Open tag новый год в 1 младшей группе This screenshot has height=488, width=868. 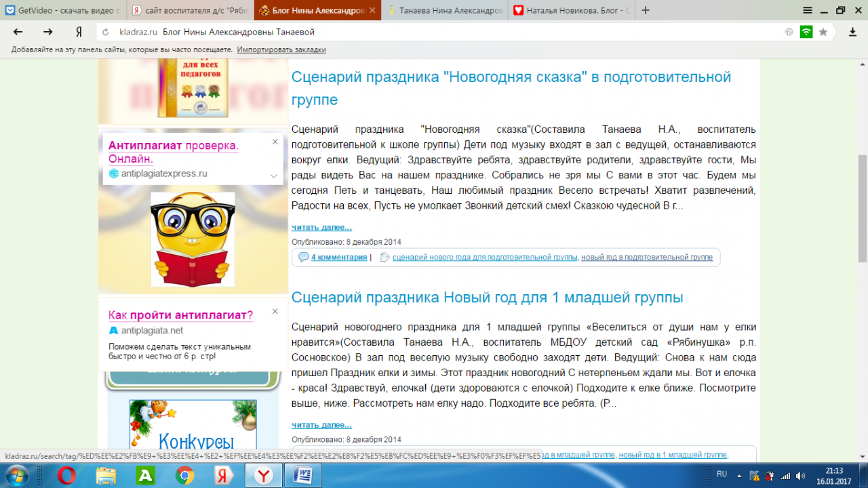click(x=673, y=455)
